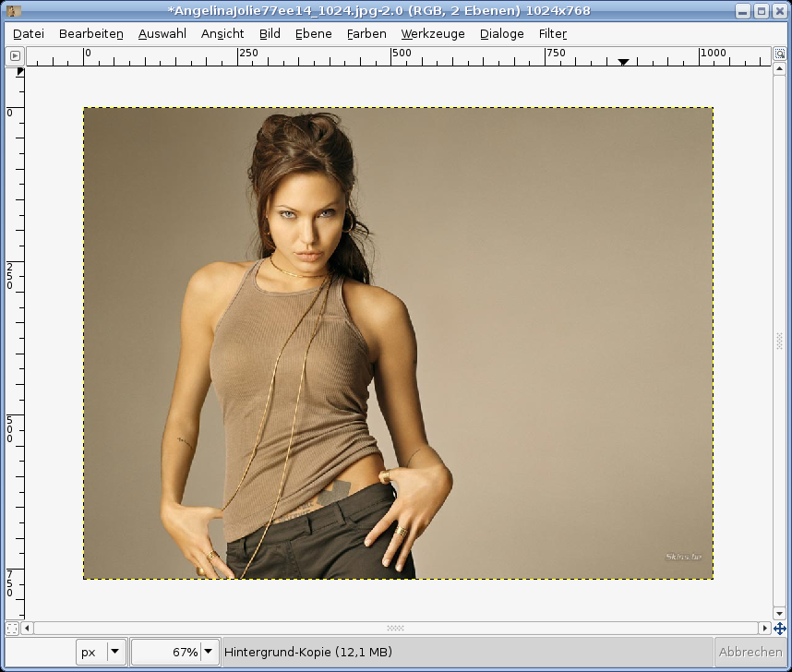Open the Farben menu
The image size is (792, 672).
coord(366,33)
